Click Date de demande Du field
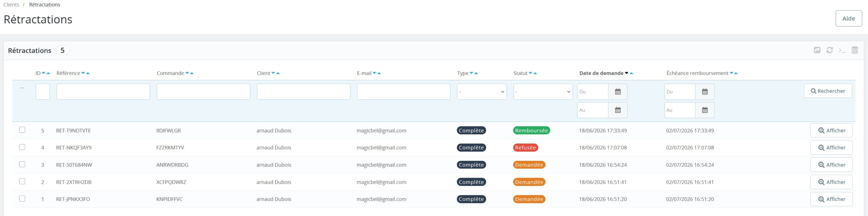868x216 pixels. pyautogui.click(x=593, y=92)
